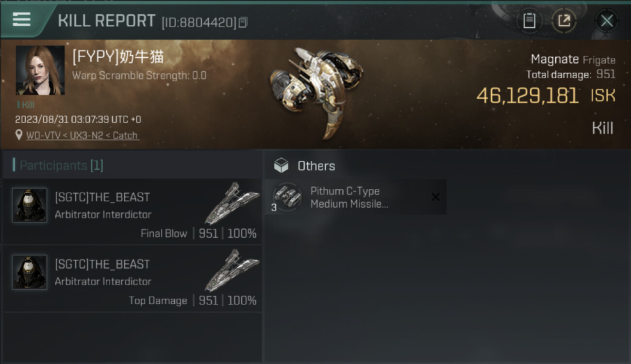631x364 pixels.
Task: Click Final Blow Arbitrator Interdictor ship icon
Action: coord(232,203)
